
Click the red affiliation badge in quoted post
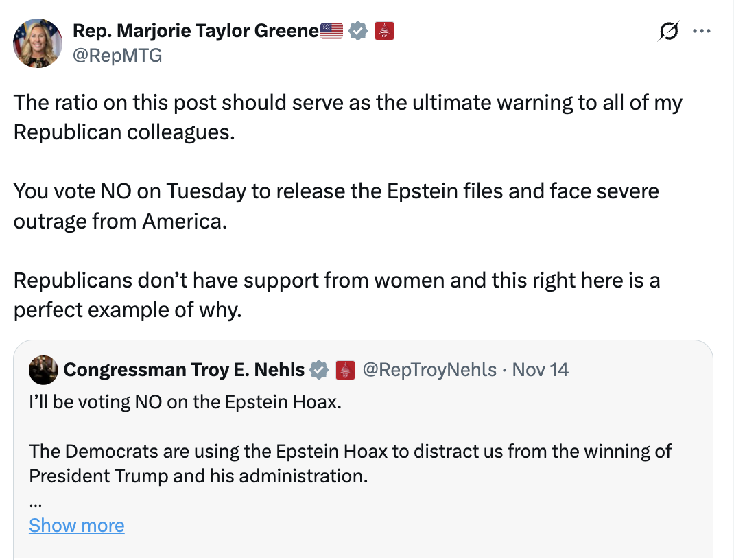point(345,370)
